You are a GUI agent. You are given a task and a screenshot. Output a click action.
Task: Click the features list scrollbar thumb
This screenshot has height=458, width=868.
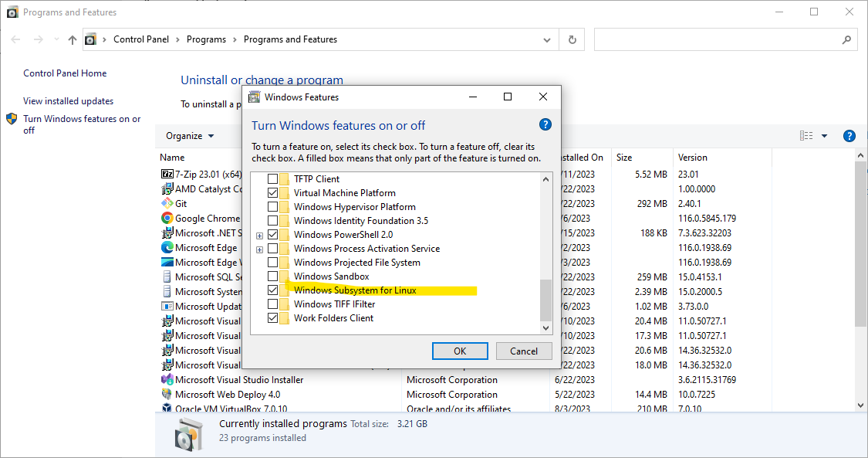tap(545, 300)
